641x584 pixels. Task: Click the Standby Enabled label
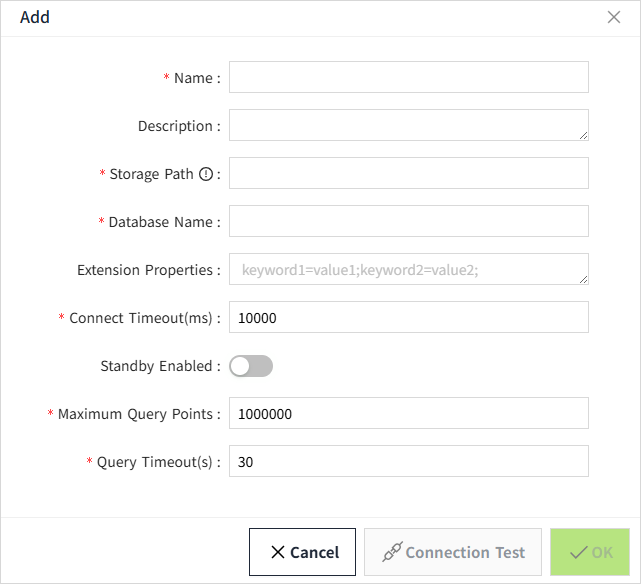coord(157,366)
